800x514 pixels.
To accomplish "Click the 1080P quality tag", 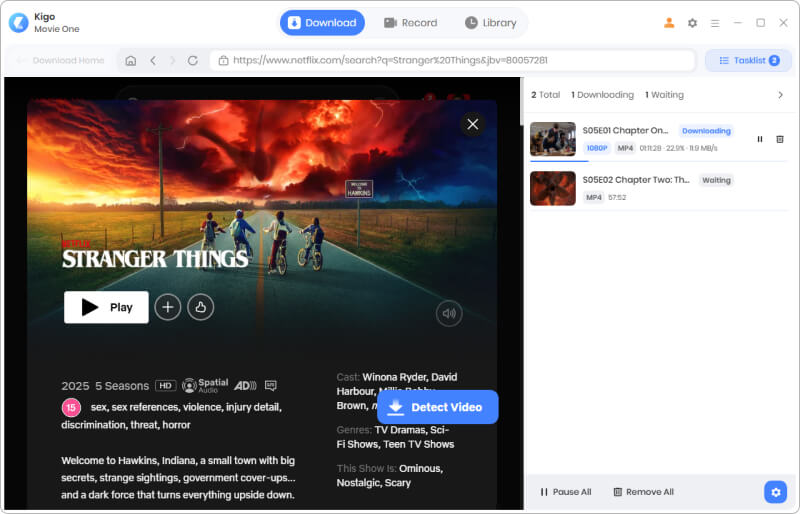I will pos(596,148).
